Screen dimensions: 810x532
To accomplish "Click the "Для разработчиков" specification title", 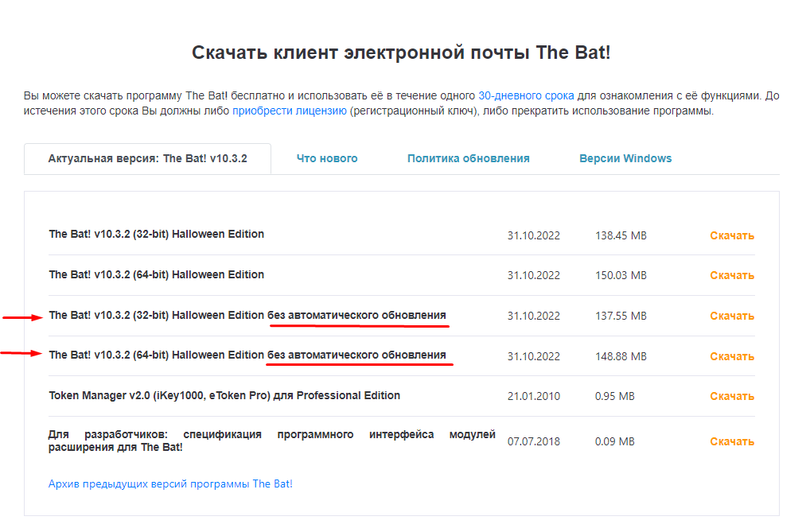I will tap(271, 441).
